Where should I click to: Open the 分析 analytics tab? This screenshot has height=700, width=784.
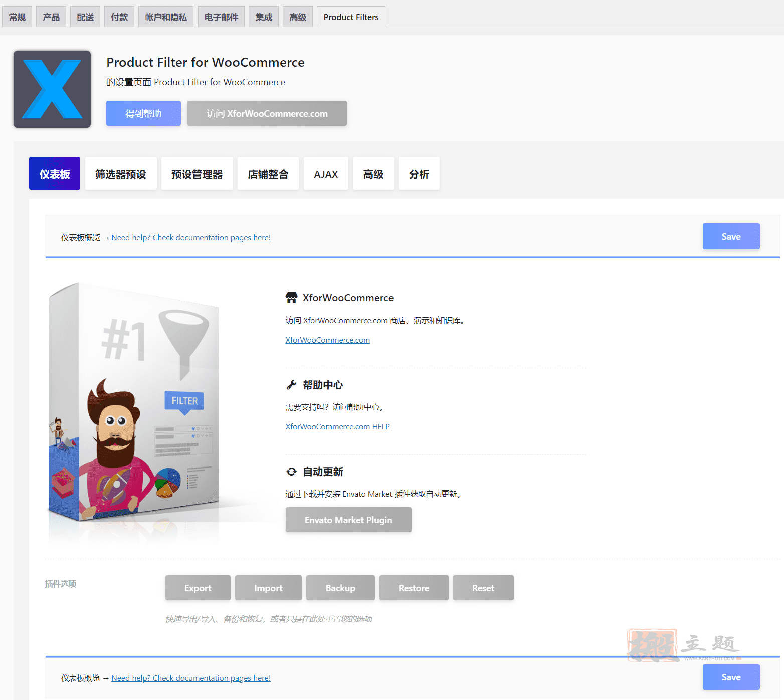[419, 174]
